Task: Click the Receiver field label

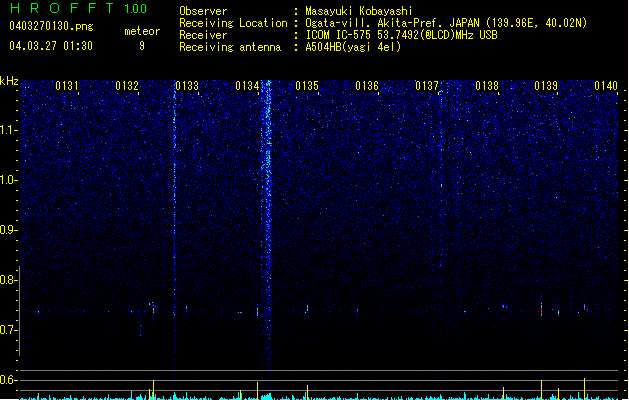Action: [203, 35]
